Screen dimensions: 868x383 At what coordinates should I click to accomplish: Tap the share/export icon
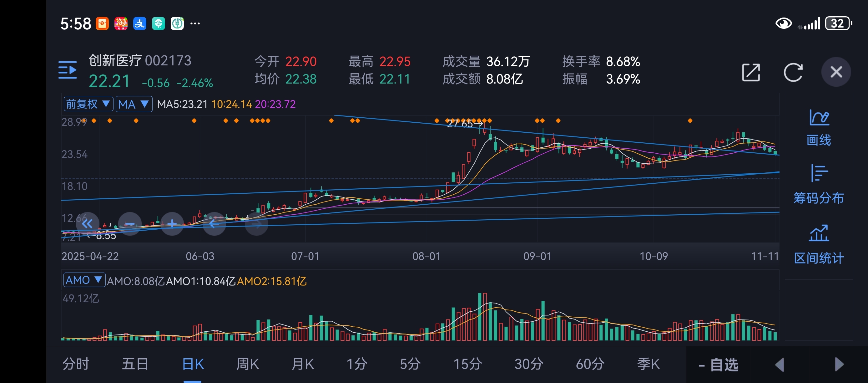(x=751, y=72)
